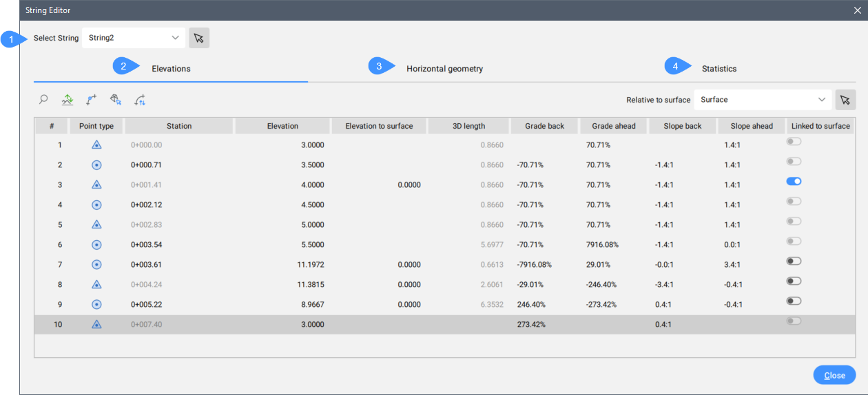
Task: Open the Statistics tab
Action: tap(719, 69)
